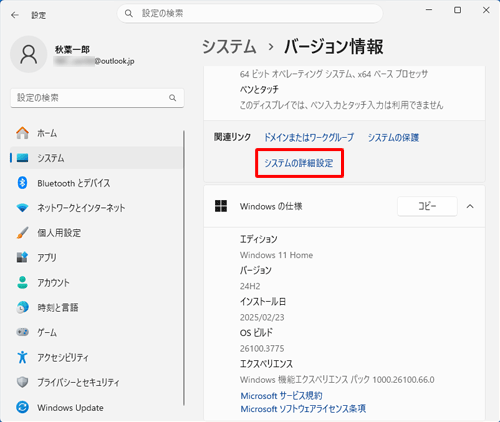Click the user profile avatar icon
This screenshot has height=422, width=500.
pyautogui.click(x=29, y=54)
